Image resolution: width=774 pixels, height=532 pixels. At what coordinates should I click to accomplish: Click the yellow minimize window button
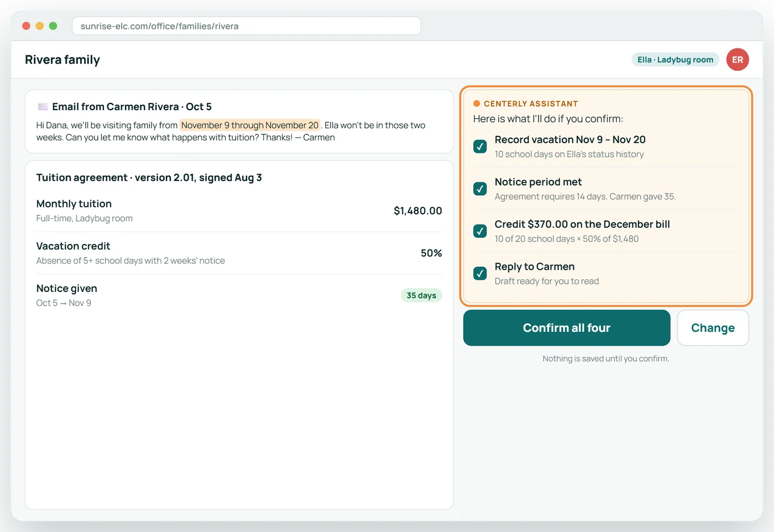(39, 26)
